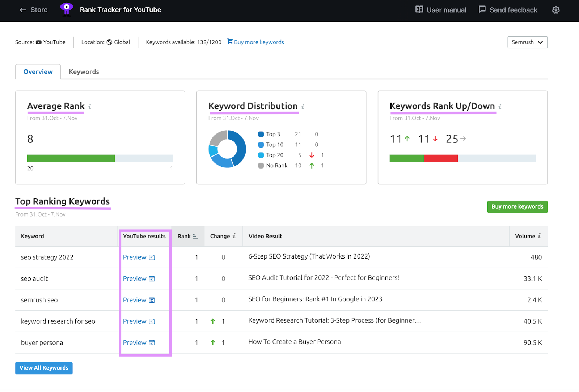Click the Change column info icon
579x392 pixels.
[x=234, y=236]
